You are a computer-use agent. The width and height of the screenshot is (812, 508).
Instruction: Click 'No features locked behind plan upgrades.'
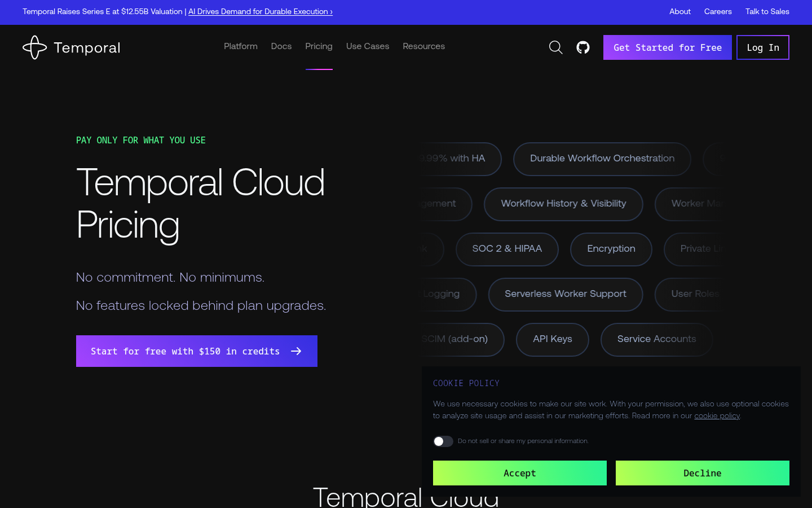201,305
